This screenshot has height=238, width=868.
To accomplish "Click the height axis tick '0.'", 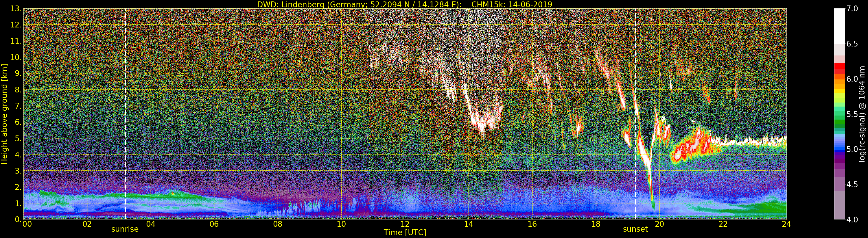I will coord(18,220).
